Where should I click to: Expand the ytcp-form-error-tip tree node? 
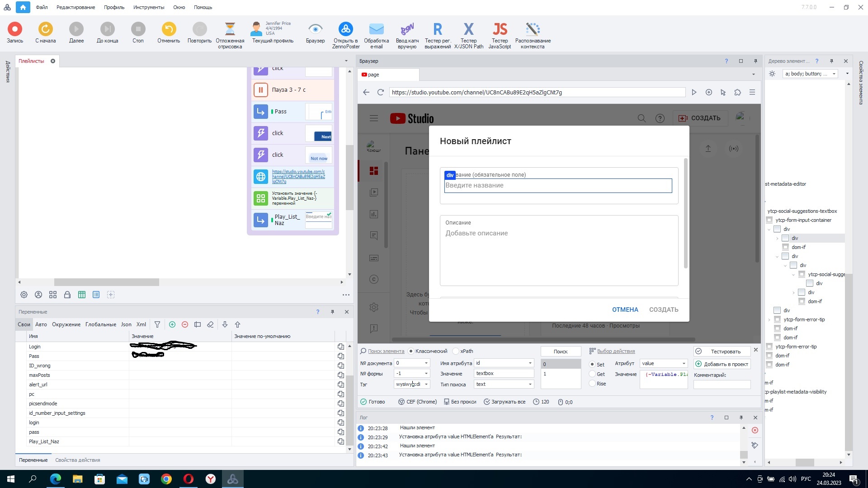pyautogui.click(x=769, y=320)
